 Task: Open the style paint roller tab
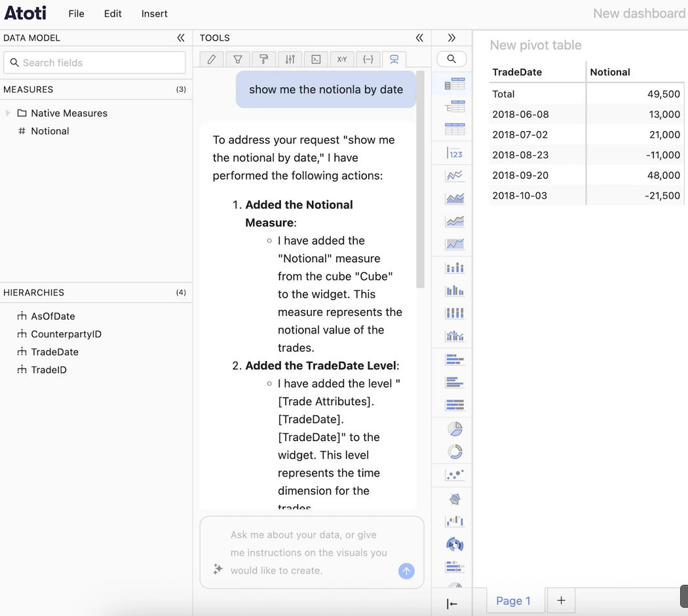263,59
